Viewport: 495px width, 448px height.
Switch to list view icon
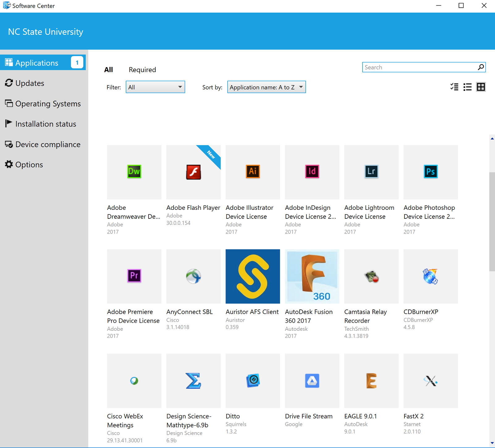(x=468, y=87)
